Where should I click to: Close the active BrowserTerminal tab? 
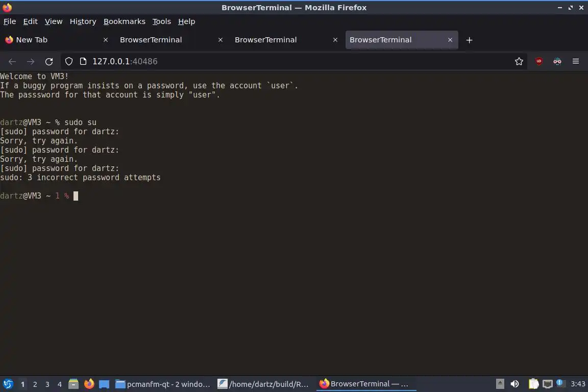pos(450,40)
